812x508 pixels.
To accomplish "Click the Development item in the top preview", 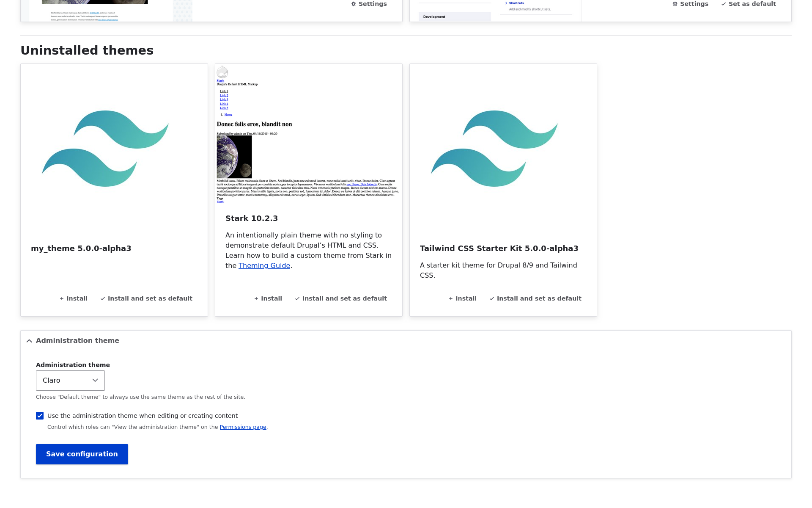I will point(434,17).
